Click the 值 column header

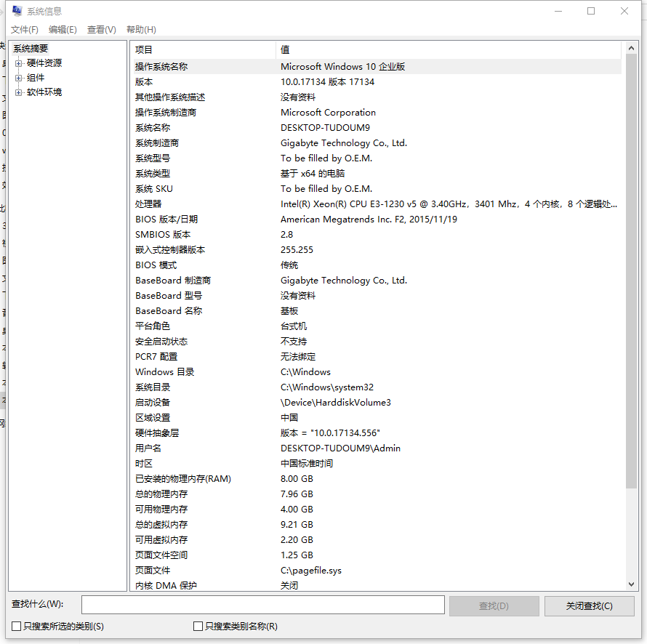coord(449,50)
